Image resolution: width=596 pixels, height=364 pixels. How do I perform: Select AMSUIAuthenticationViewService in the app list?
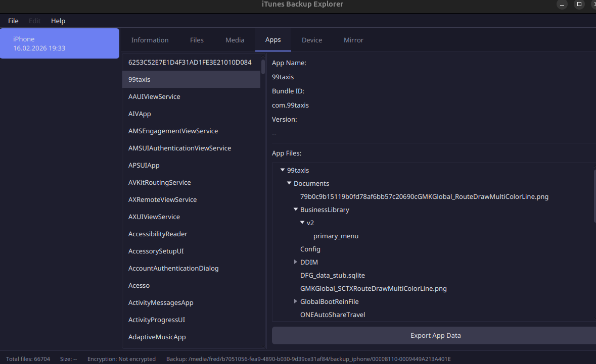191,148
